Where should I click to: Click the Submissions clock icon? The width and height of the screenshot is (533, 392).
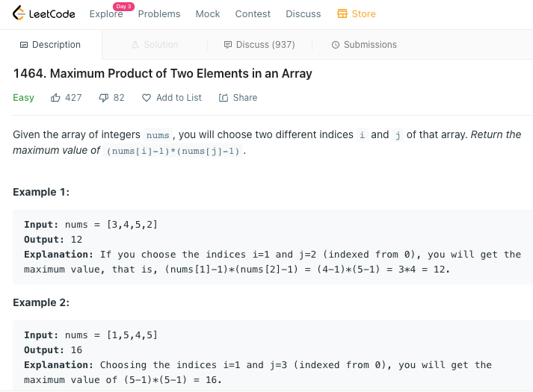(x=335, y=45)
